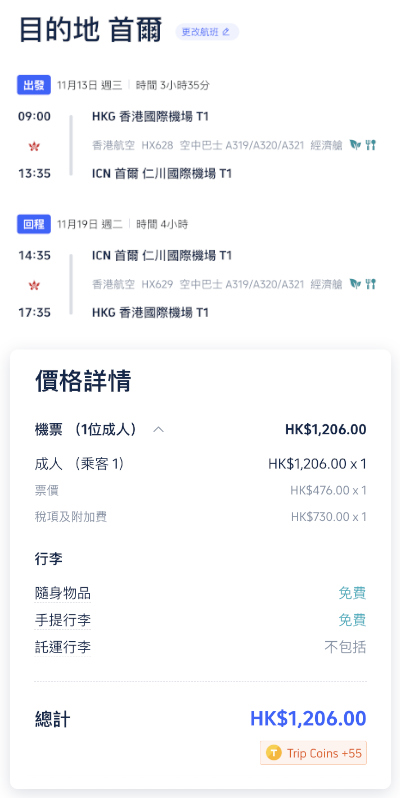
Task: Click the Trip Coins +55 badge
Action: [313, 753]
